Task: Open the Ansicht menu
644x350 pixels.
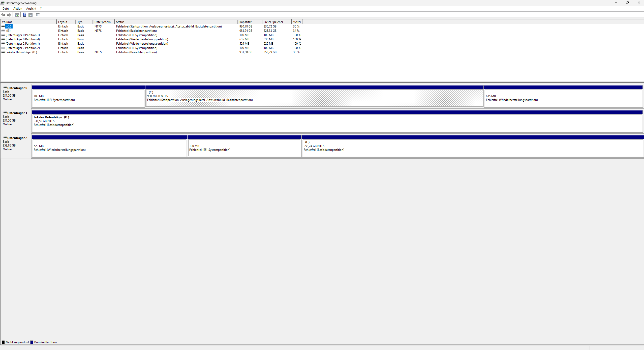Action: 31,9
